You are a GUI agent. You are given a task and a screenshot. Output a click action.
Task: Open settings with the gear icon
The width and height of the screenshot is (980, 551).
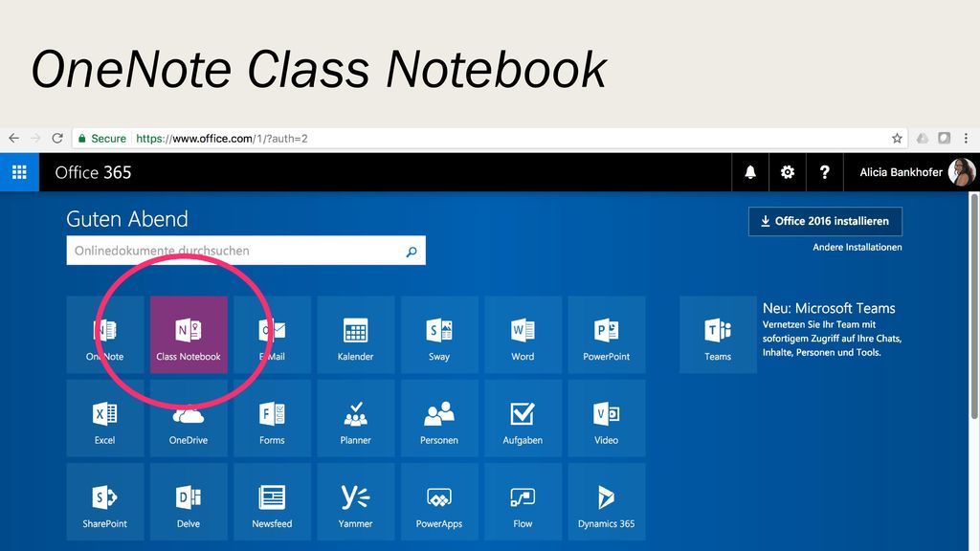788,172
